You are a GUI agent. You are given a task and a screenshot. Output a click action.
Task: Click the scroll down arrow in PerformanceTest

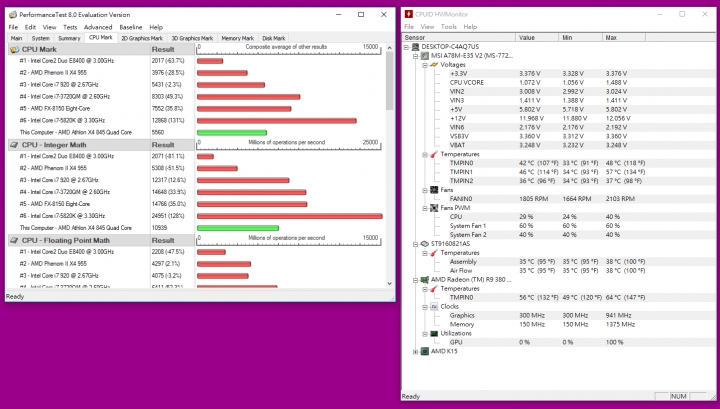(x=389, y=284)
